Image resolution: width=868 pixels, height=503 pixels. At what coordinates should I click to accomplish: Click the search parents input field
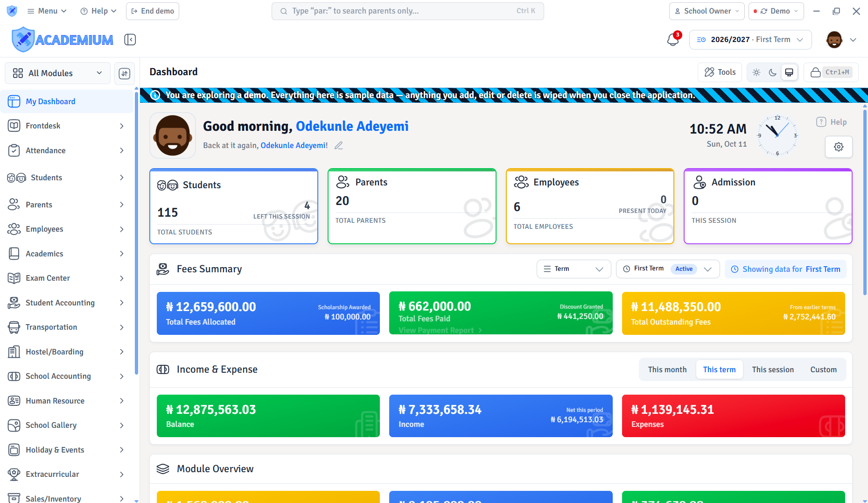[407, 11]
